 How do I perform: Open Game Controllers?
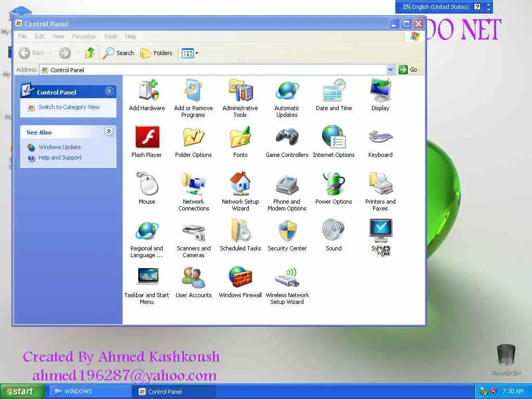tap(287, 142)
